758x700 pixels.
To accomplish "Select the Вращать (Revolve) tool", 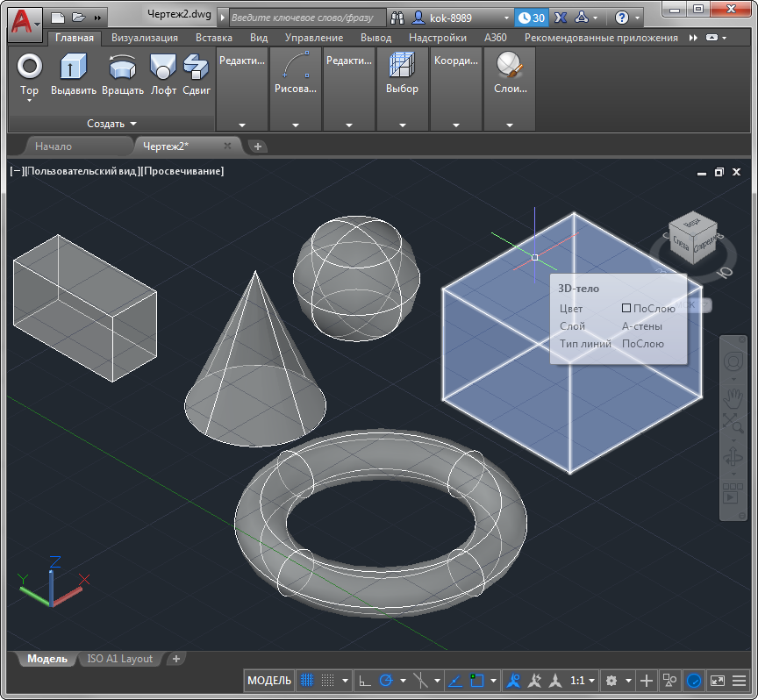I will click(x=122, y=67).
